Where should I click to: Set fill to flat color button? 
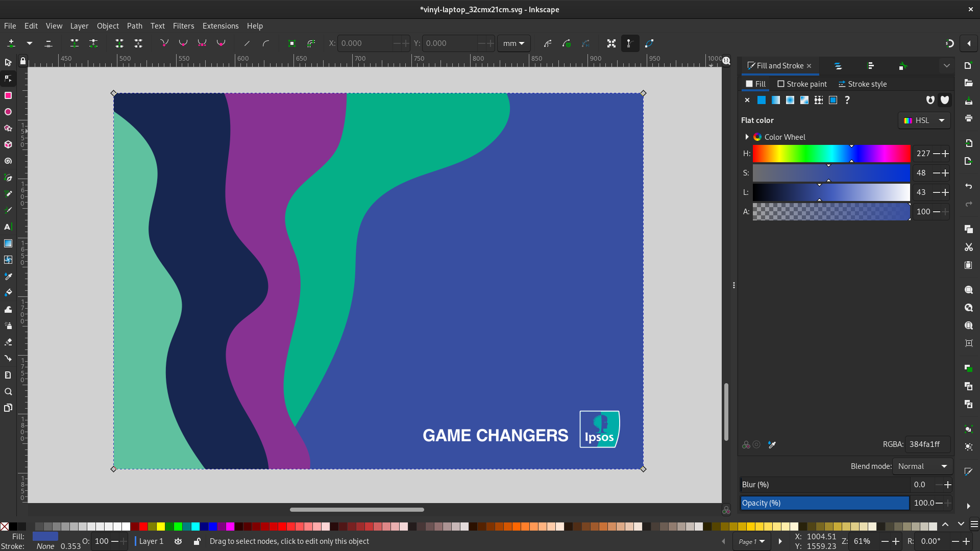point(762,100)
